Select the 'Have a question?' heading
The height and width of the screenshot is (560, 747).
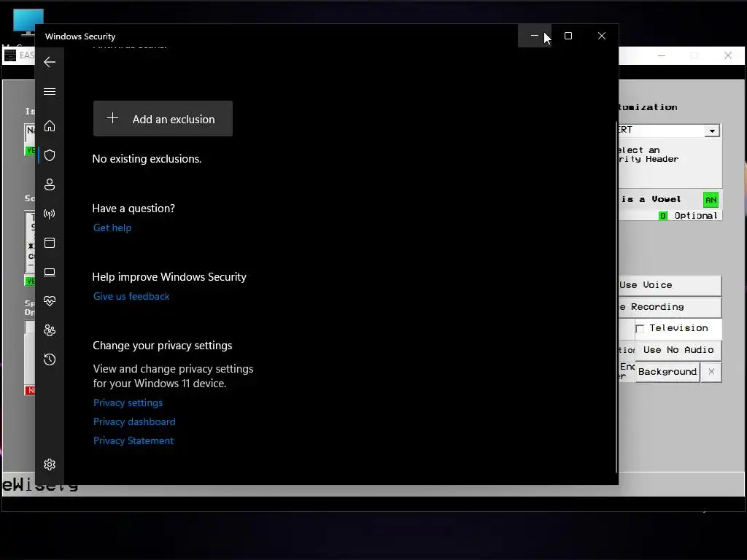click(133, 209)
